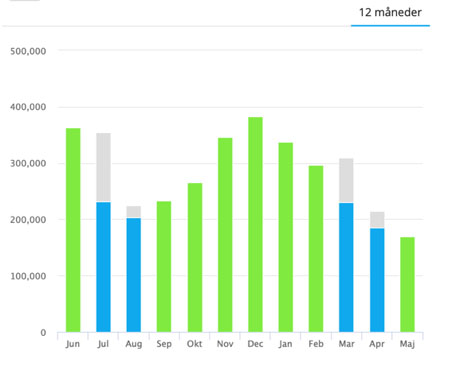Select the green Sep bar
The height and width of the screenshot is (379, 460).
164,267
